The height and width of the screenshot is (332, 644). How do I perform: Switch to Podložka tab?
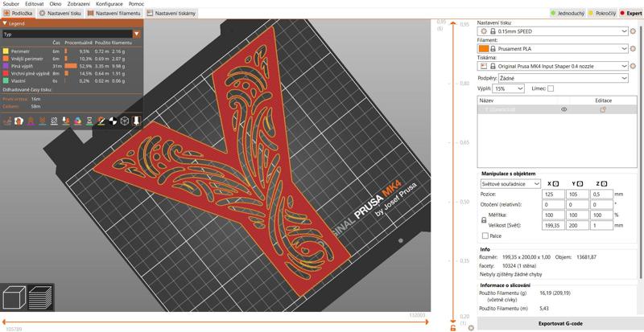18,14
